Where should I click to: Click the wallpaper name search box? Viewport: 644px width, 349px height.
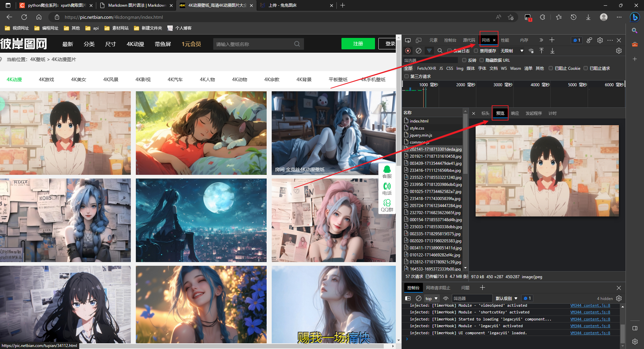click(x=254, y=44)
